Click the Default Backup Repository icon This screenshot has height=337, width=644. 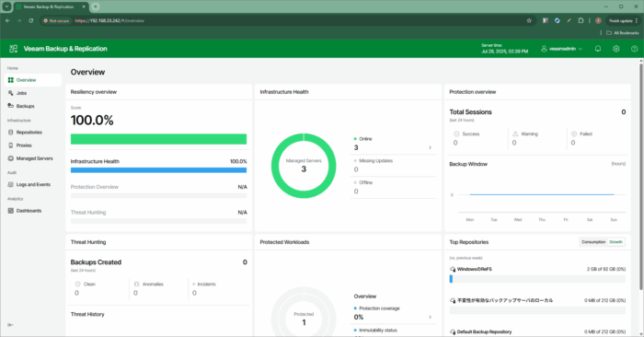[x=453, y=331]
